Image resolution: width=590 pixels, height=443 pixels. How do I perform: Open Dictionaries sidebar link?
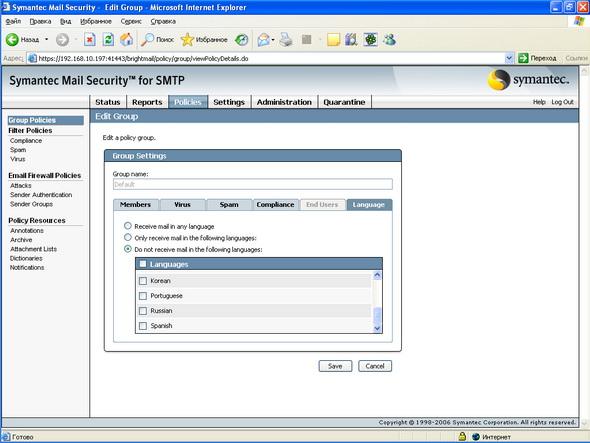(26, 258)
